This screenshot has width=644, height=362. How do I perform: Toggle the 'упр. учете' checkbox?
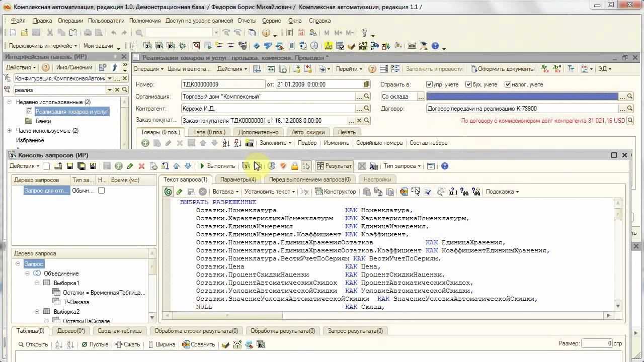click(429, 84)
